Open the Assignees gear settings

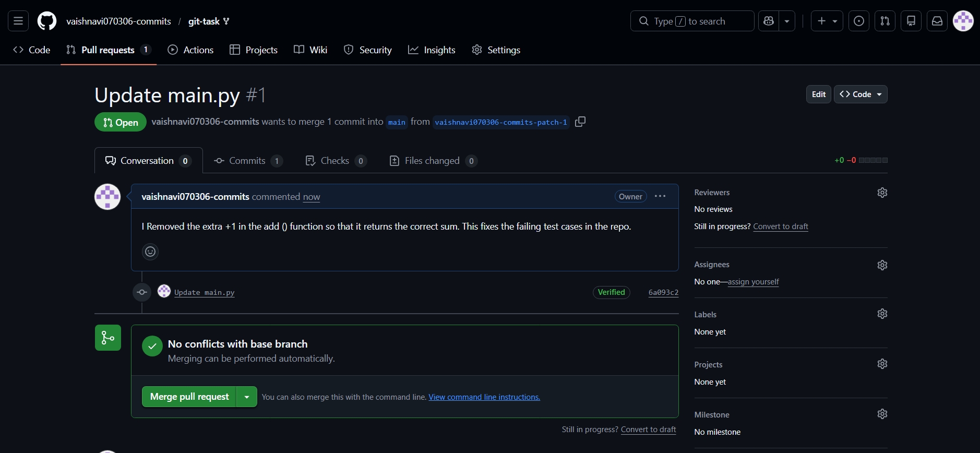pos(882,265)
